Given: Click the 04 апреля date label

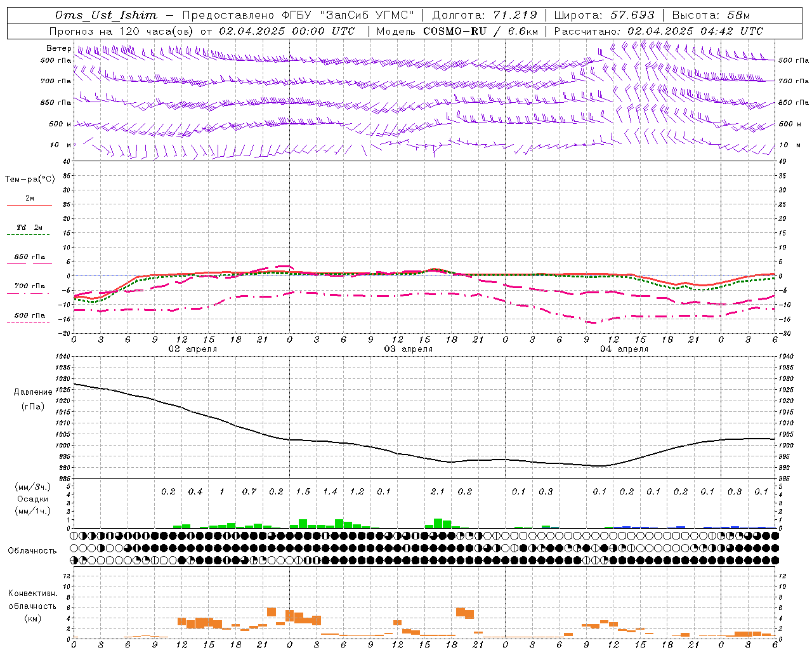Looking at the screenshot, I should pyautogui.click(x=624, y=349).
